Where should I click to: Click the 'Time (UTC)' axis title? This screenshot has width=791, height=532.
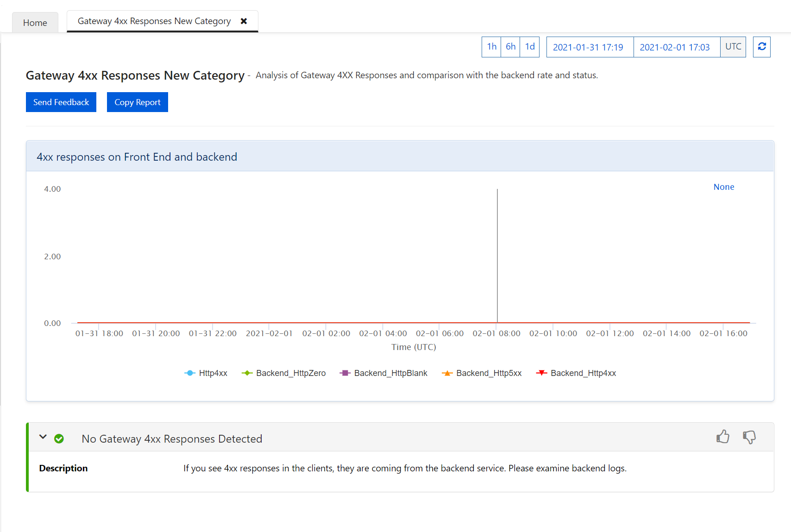pos(414,347)
